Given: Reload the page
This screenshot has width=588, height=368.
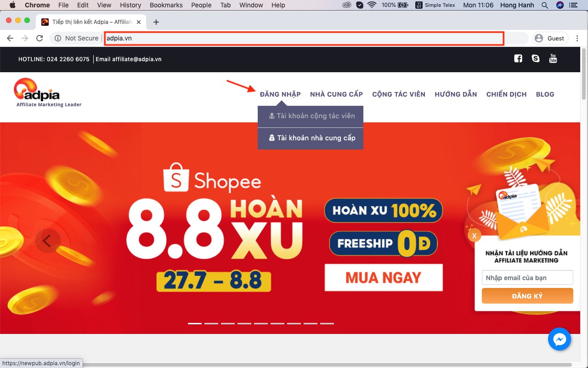Looking at the screenshot, I should tap(40, 38).
